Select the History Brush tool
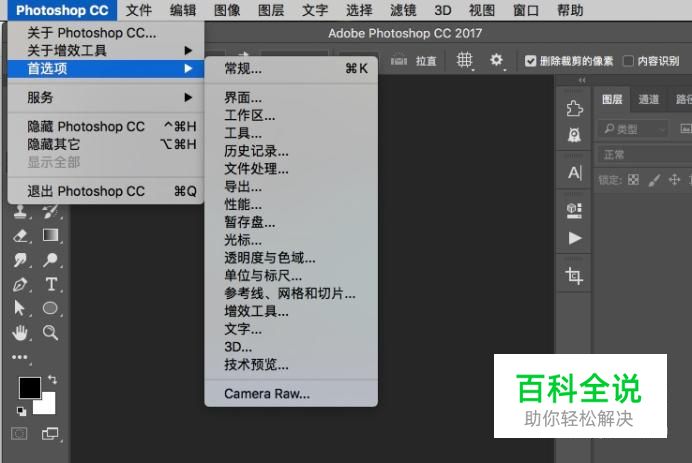The image size is (692, 463). 50,212
